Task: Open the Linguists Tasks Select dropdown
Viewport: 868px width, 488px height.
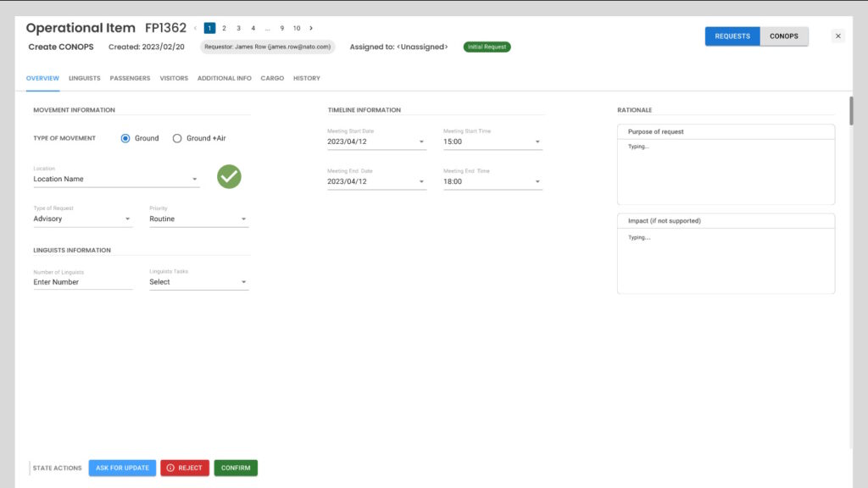Action: [x=198, y=282]
